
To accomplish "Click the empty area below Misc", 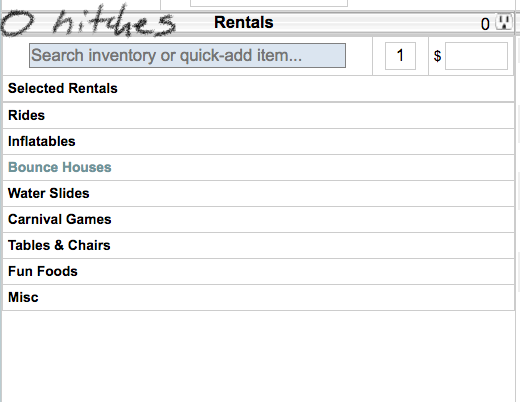I will point(258,356).
